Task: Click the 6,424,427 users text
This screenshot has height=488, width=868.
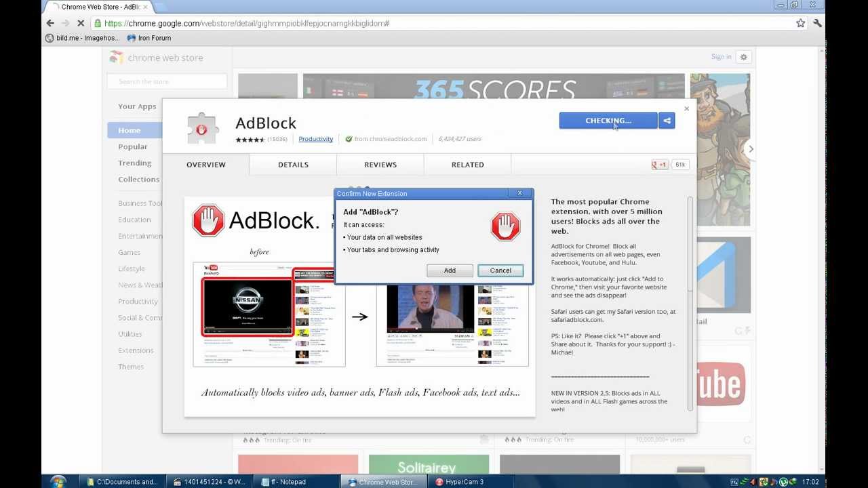Action: (x=460, y=139)
